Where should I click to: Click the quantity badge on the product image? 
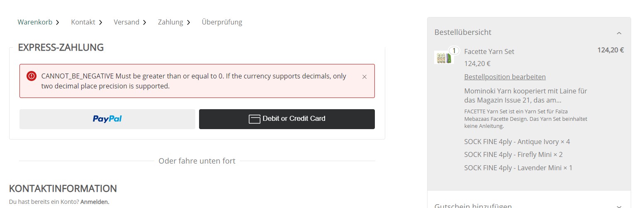(454, 51)
